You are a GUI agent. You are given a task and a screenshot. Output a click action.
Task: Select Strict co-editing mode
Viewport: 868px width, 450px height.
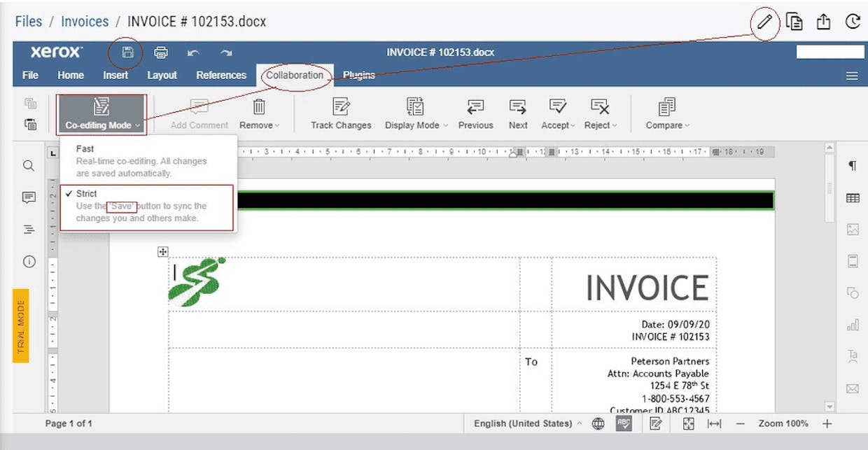pos(148,206)
